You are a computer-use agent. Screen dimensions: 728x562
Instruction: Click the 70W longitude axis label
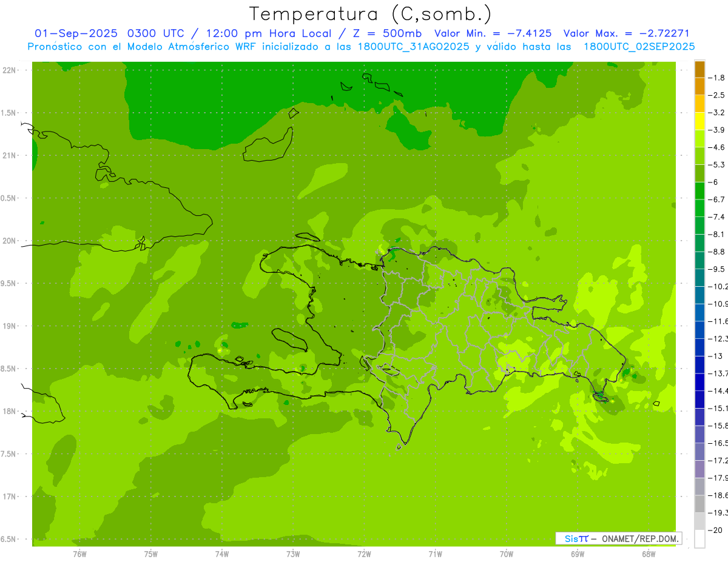coord(507,554)
